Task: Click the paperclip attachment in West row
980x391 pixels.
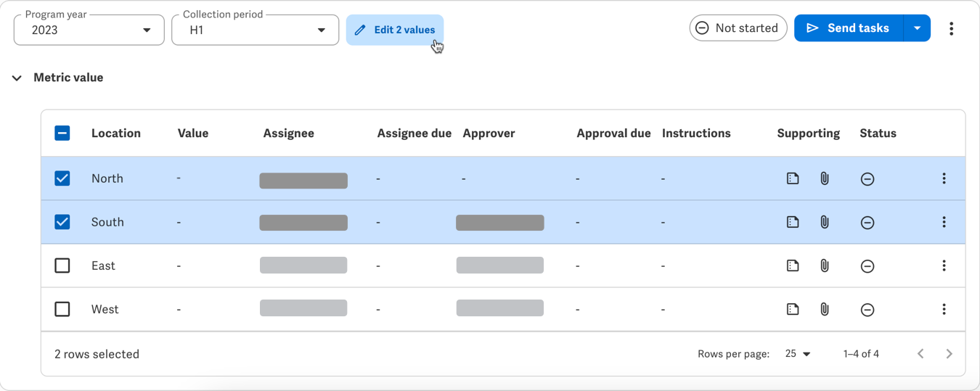Action: click(825, 309)
